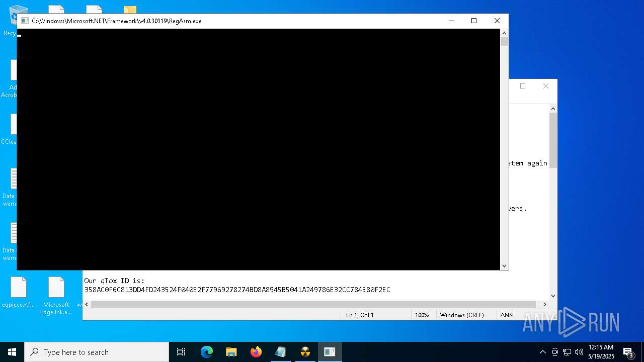Click the Notepad vertical scrollbar thumb
Screen dimensions: 644x362
553,140
